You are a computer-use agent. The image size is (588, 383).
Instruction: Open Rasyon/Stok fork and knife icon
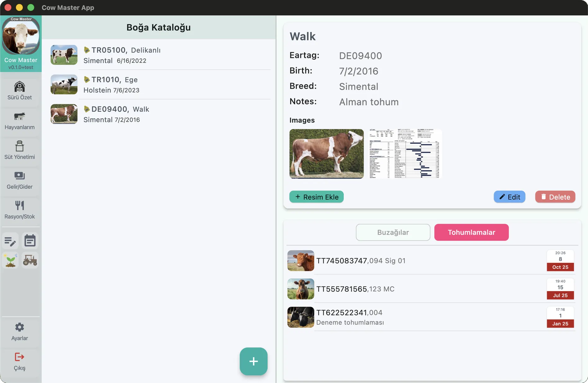point(20,206)
